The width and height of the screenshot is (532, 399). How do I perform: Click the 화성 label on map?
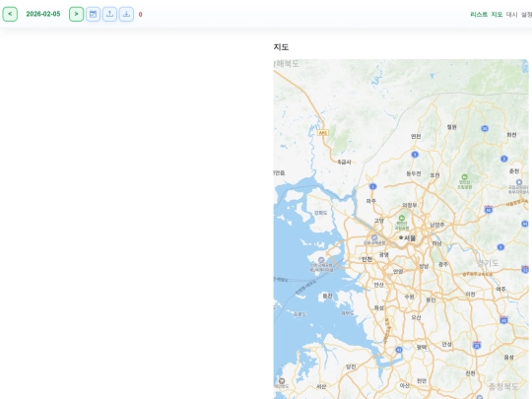378,307
